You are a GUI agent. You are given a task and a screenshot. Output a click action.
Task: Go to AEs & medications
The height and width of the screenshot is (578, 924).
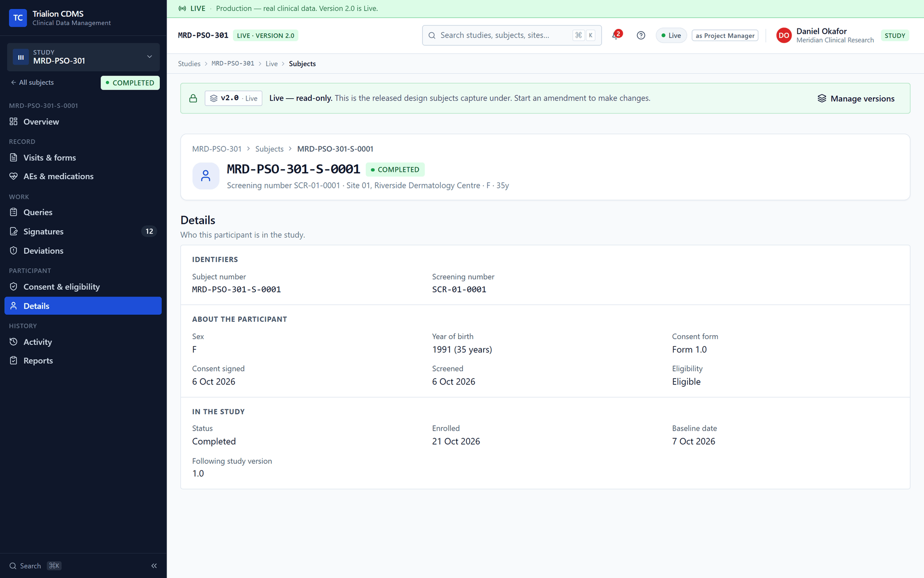tap(83, 176)
